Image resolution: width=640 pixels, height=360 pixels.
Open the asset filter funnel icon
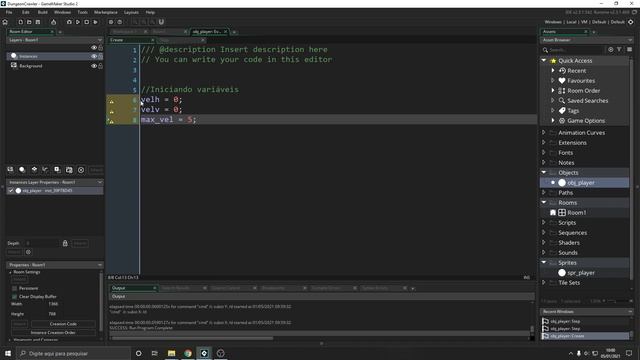(619, 49)
